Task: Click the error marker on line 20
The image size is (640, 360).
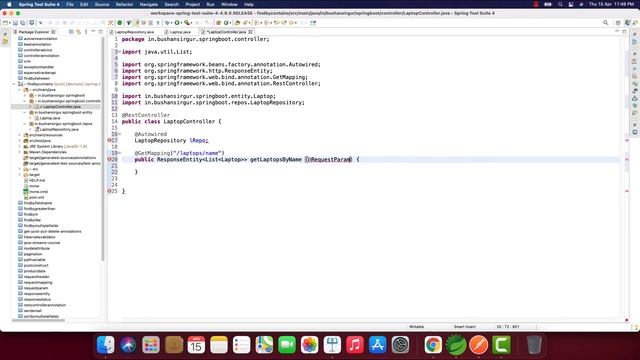Action: pyautogui.click(x=109, y=159)
